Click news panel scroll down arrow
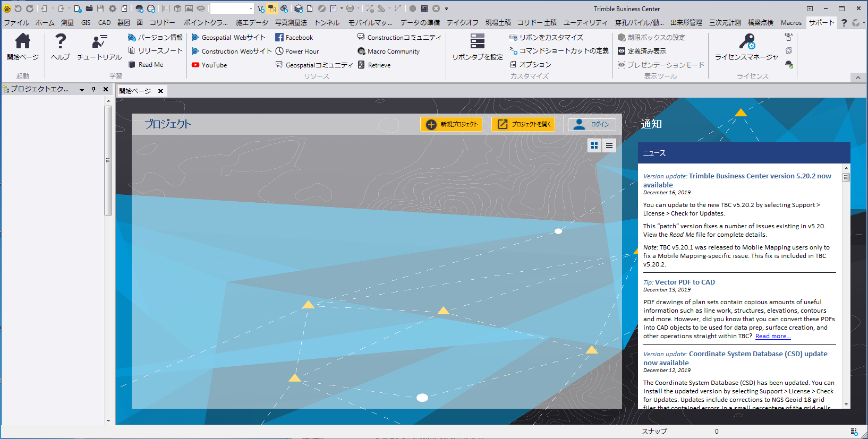 [x=846, y=404]
